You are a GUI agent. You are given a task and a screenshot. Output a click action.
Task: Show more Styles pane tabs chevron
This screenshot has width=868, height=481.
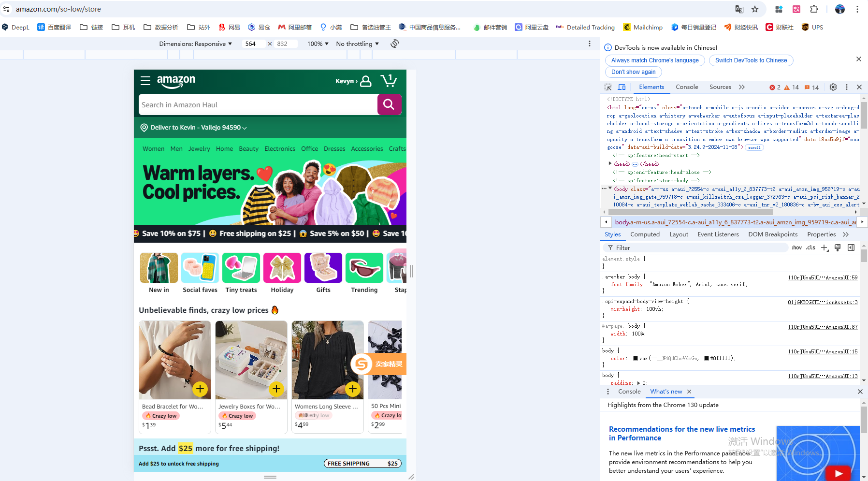click(x=846, y=234)
